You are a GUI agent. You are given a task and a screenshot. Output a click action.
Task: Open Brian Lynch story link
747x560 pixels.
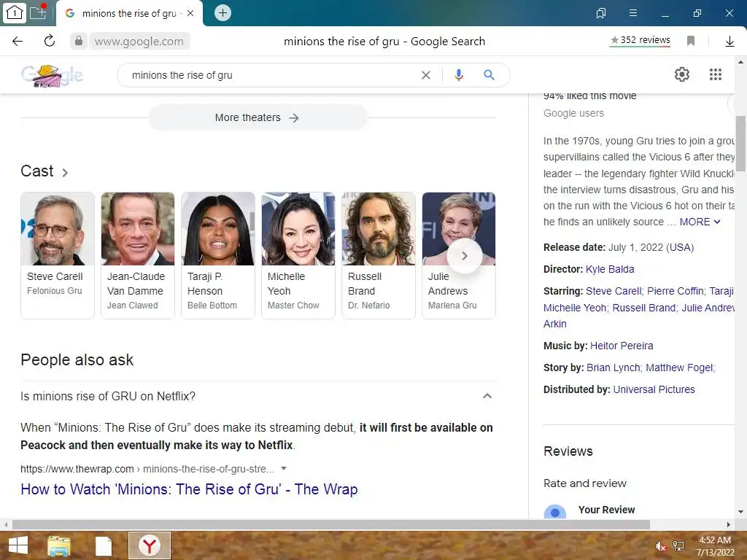click(x=613, y=367)
